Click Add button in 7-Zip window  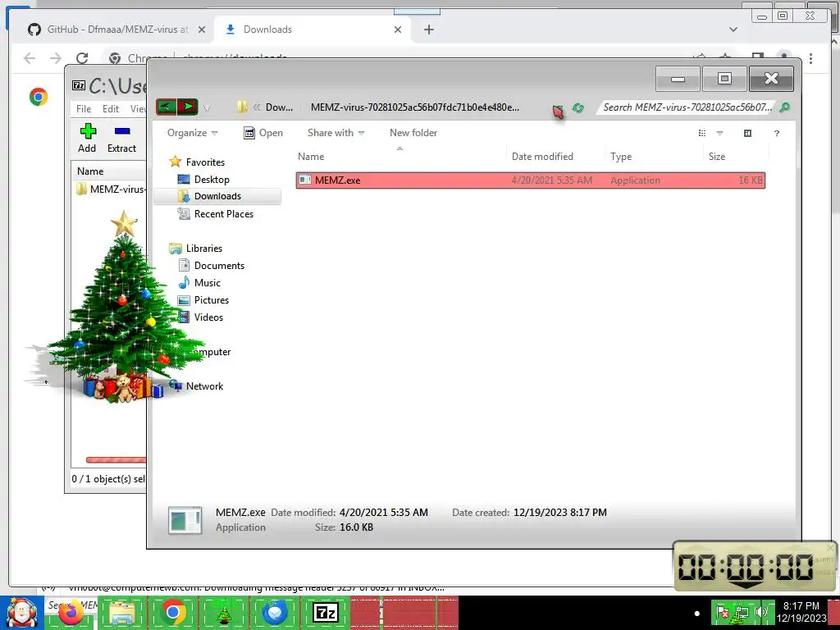[87, 138]
